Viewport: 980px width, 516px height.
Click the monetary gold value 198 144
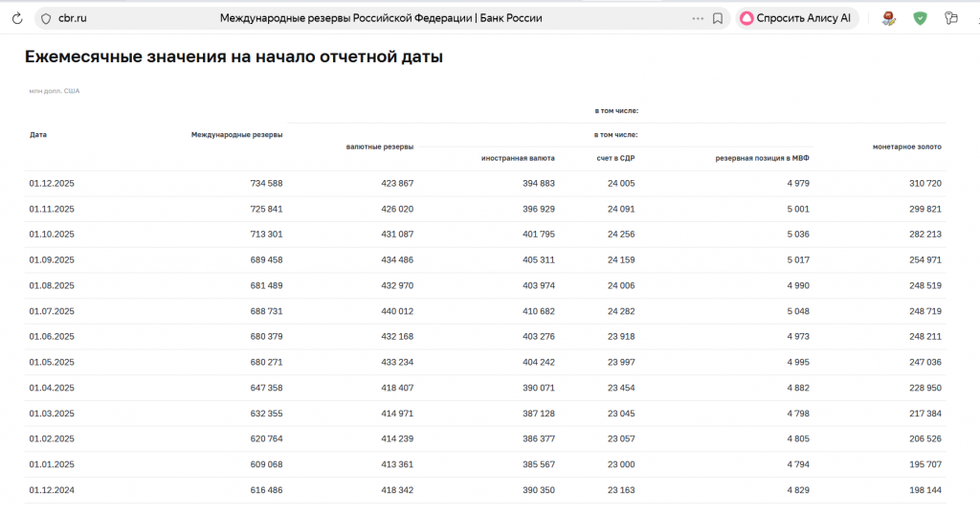tap(924, 489)
